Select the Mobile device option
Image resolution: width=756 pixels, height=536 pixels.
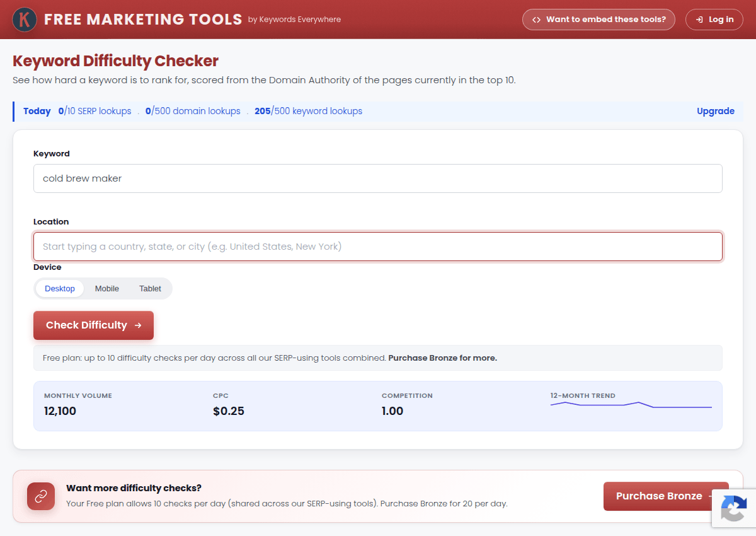click(x=107, y=288)
